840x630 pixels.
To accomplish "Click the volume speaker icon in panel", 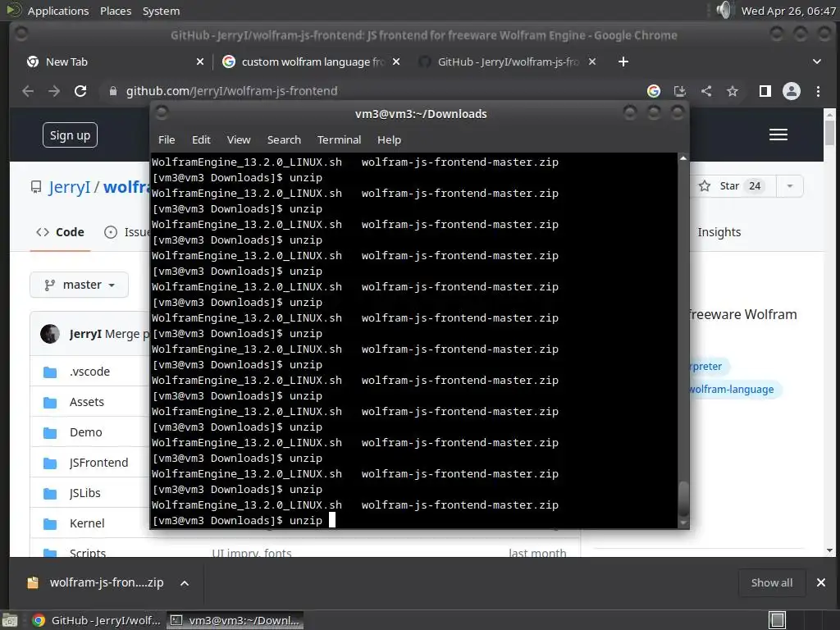I will (724, 10).
